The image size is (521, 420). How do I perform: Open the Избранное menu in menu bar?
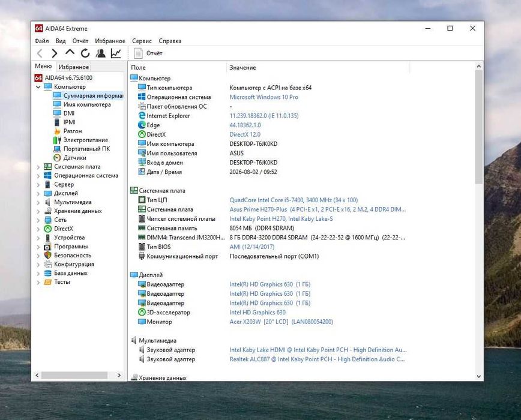tap(110, 41)
